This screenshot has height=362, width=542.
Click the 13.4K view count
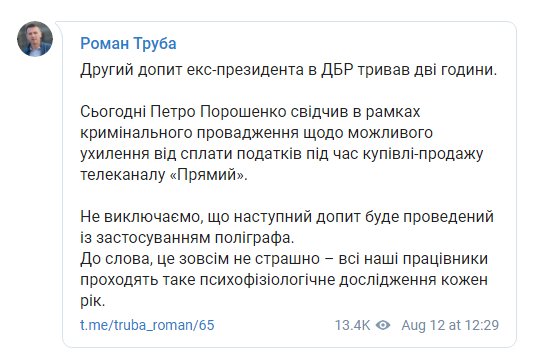[x=352, y=325]
